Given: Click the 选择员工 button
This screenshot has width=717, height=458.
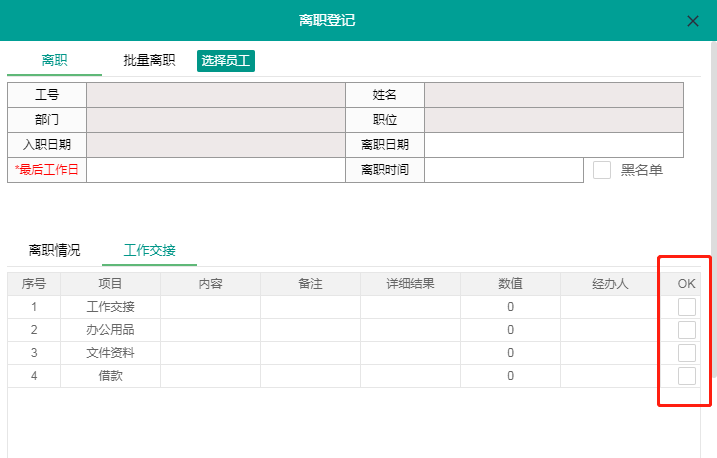Looking at the screenshot, I should pos(226,61).
